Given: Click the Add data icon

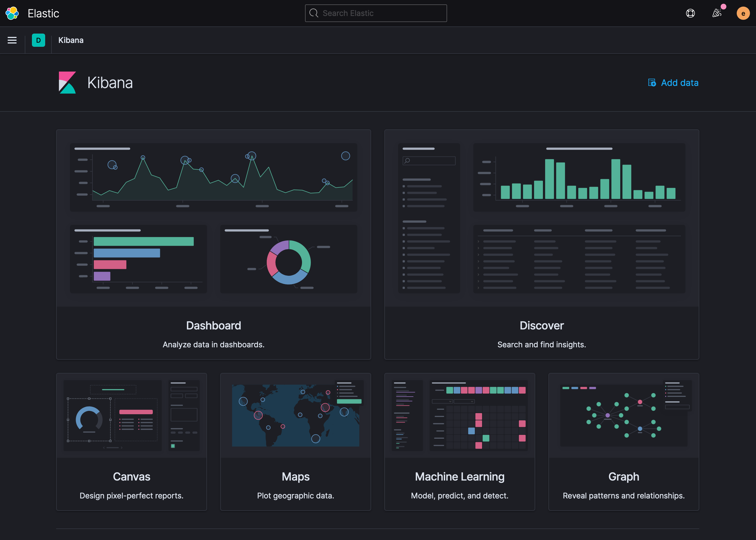Looking at the screenshot, I should pos(652,83).
